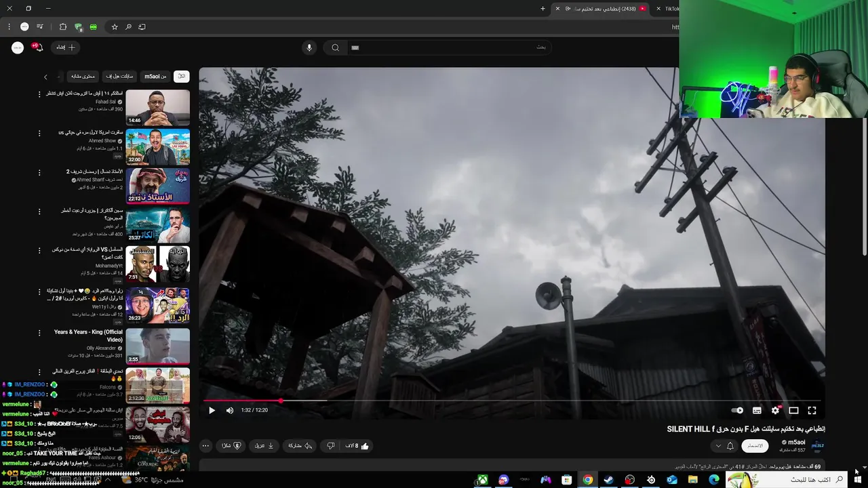868x488 pixels.
Task: Open more actions three-dot menu under video
Action: click(205, 446)
